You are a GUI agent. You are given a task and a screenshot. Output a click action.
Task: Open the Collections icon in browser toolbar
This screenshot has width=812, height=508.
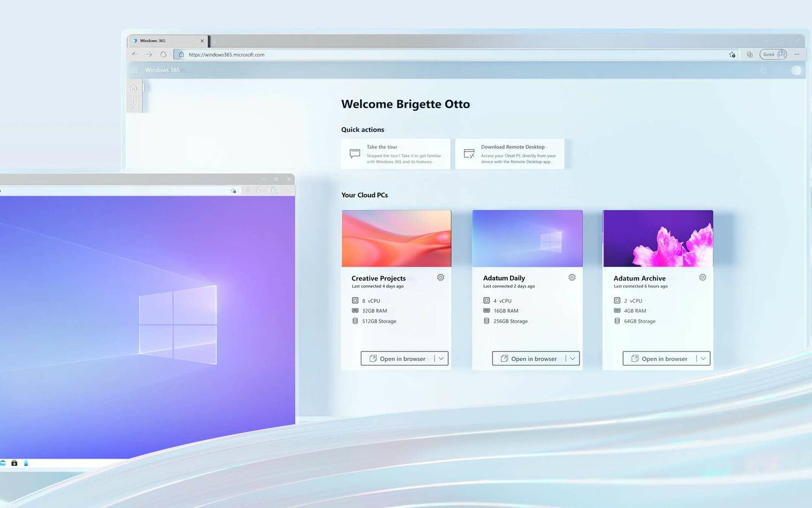click(x=750, y=54)
